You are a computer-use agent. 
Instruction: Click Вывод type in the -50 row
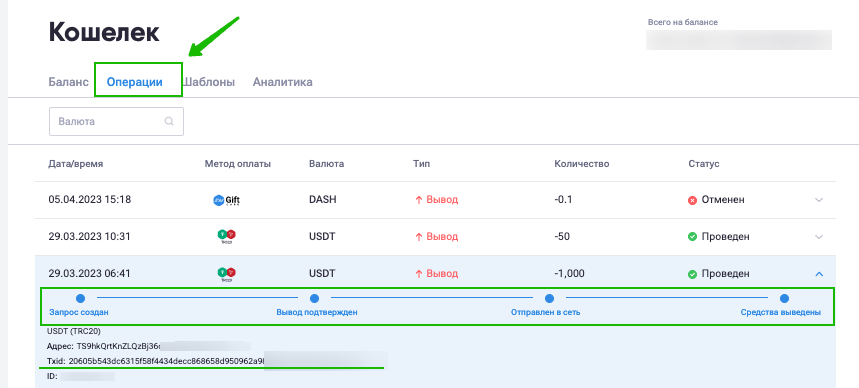tap(437, 237)
